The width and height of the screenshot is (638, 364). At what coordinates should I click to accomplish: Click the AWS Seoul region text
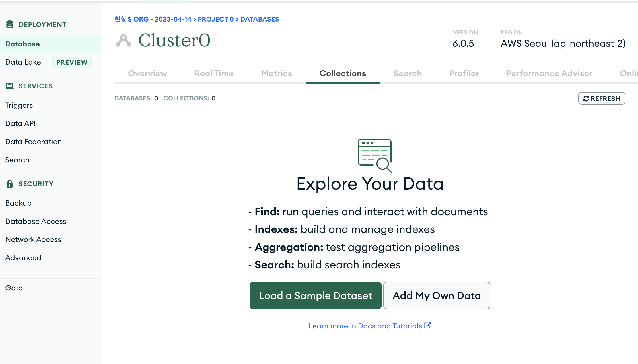pyautogui.click(x=563, y=44)
